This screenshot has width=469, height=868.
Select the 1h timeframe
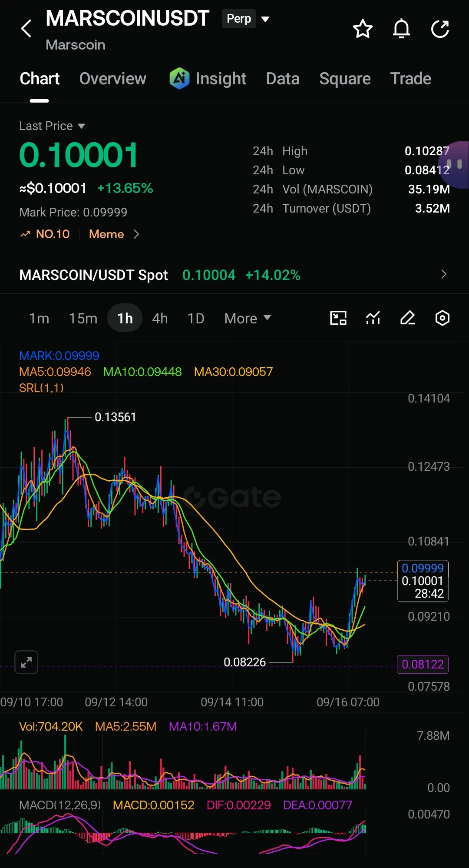(125, 318)
